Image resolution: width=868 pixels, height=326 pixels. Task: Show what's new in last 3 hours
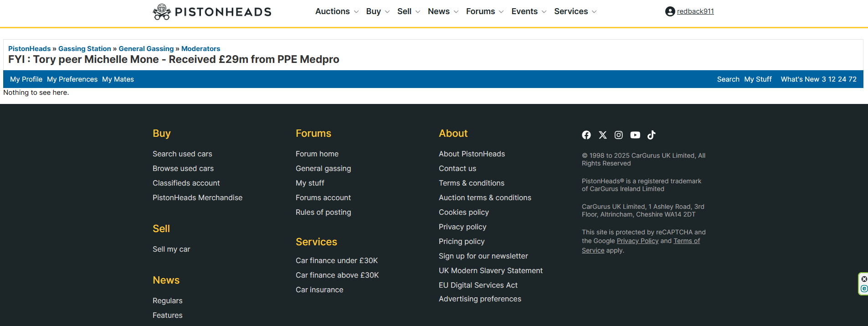[824, 79]
